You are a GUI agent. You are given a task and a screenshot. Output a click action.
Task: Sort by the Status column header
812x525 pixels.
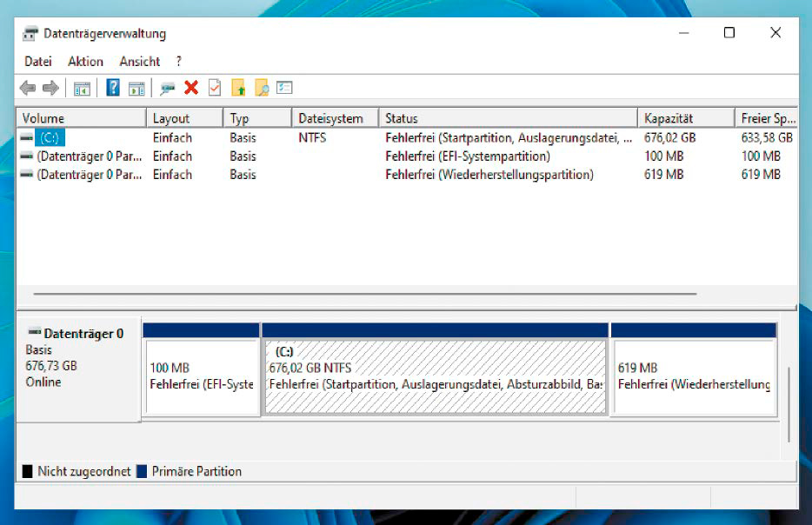[x=508, y=118]
